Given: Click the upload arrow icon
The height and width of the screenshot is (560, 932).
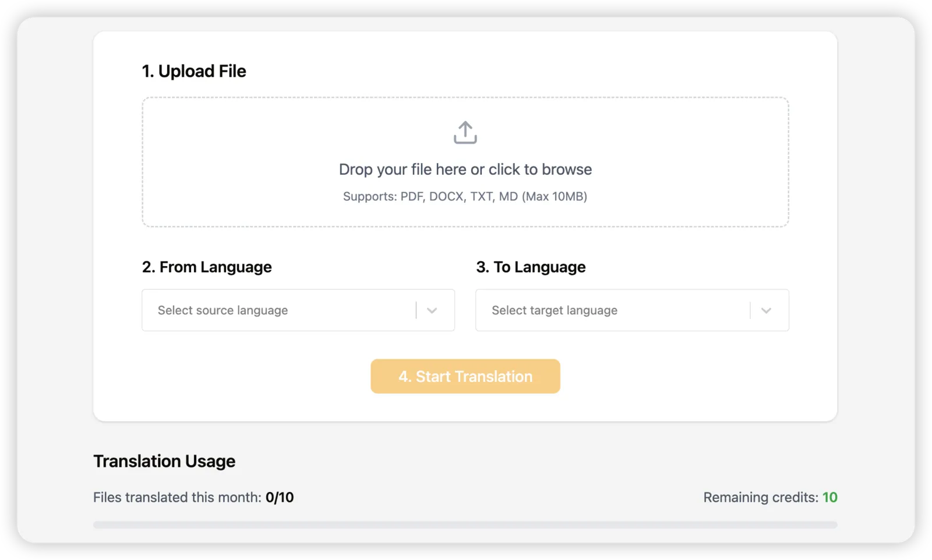Looking at the screenshot, I should pos(465,133).
